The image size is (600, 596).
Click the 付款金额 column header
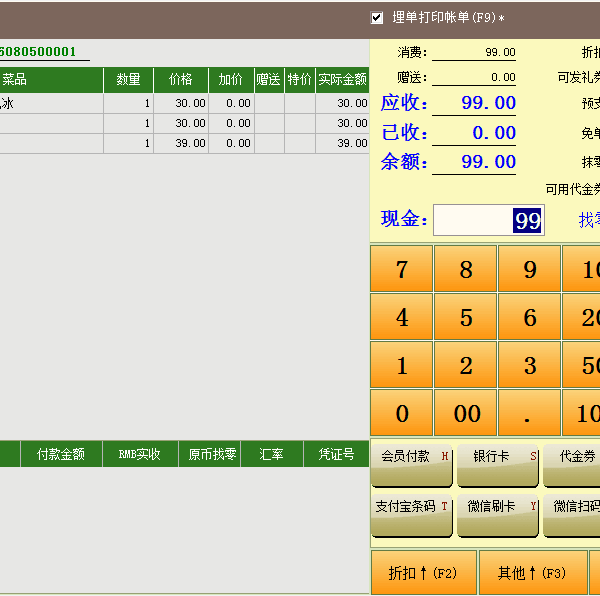click(x=61, y=454)
